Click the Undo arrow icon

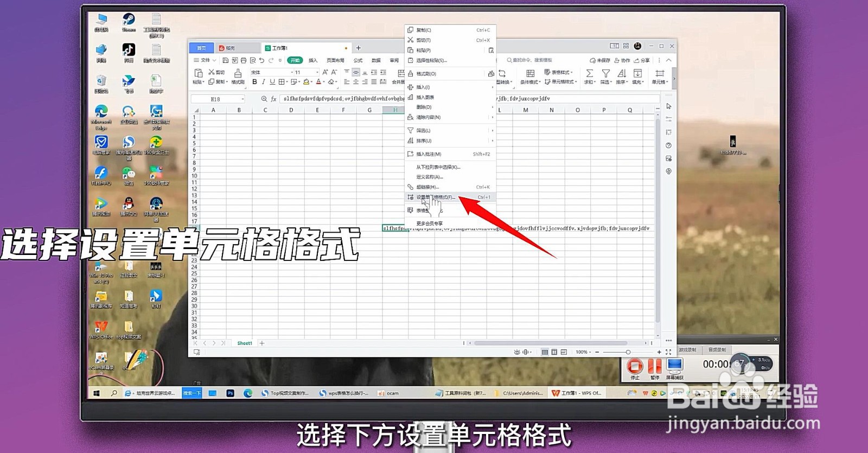pyautogui.click(x=261, y=60)
